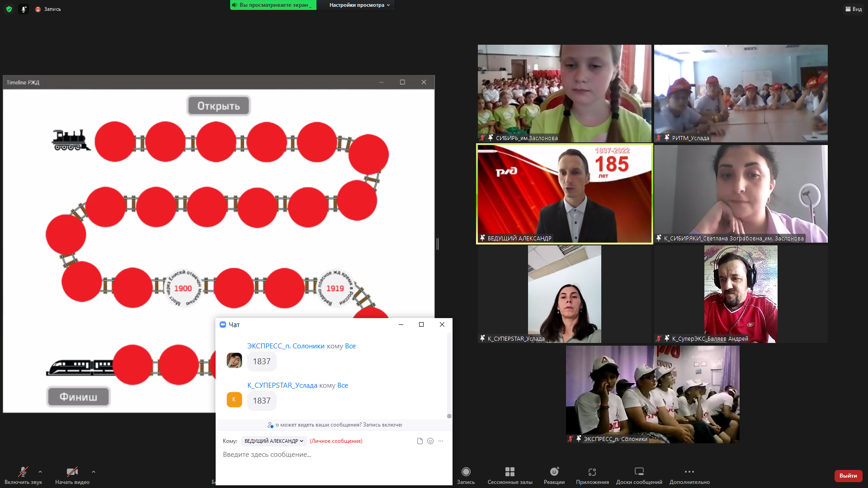Screen dimensions: 868x488
Task: Open recipient dropdown ВЕДУЩИЙ АЛЕКСАНДР
Action: [x=274, y=441]
